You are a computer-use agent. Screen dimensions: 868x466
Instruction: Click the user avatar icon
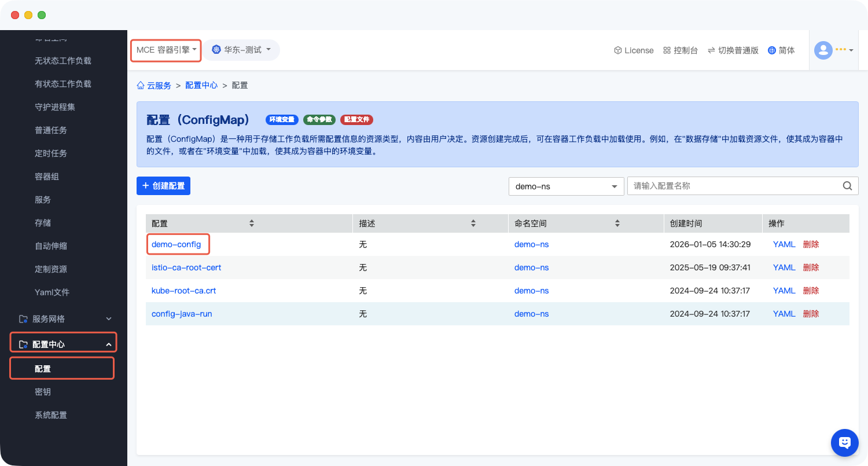click(823, 50)
